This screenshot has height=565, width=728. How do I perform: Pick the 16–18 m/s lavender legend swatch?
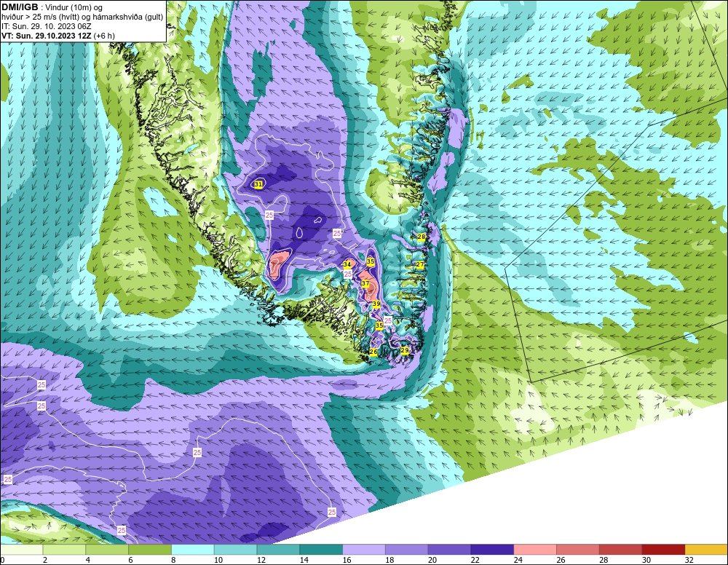click(364, 550)
